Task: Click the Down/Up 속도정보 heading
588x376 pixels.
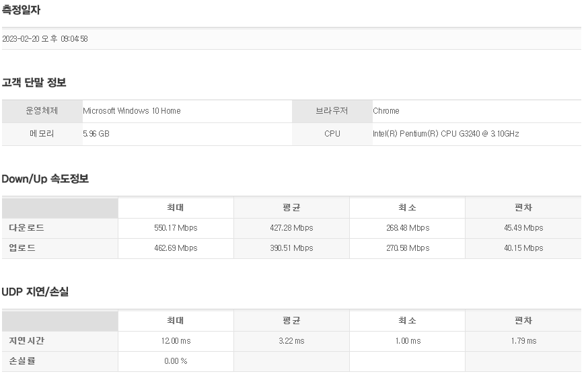Action: [x=45, y=179]
